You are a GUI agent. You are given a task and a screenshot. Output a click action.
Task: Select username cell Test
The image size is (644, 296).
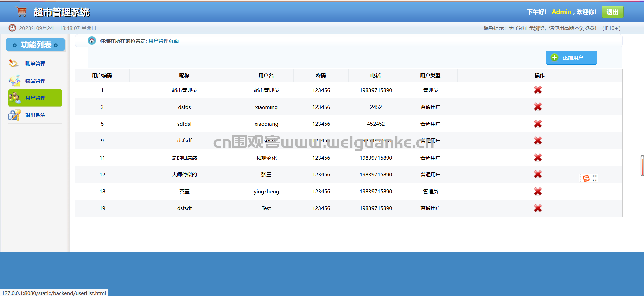click(266, 208)
